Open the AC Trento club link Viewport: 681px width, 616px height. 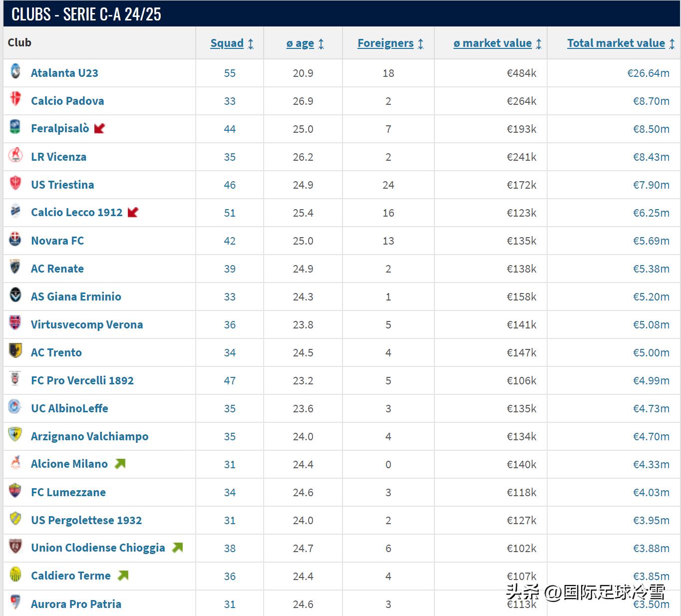(x=56, y=352)
